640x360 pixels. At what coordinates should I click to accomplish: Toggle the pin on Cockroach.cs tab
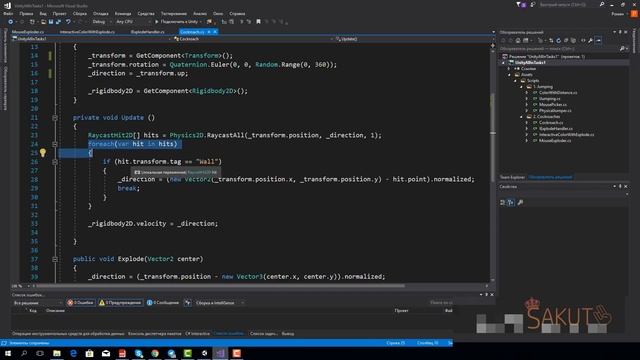click(x=209, y=32)
